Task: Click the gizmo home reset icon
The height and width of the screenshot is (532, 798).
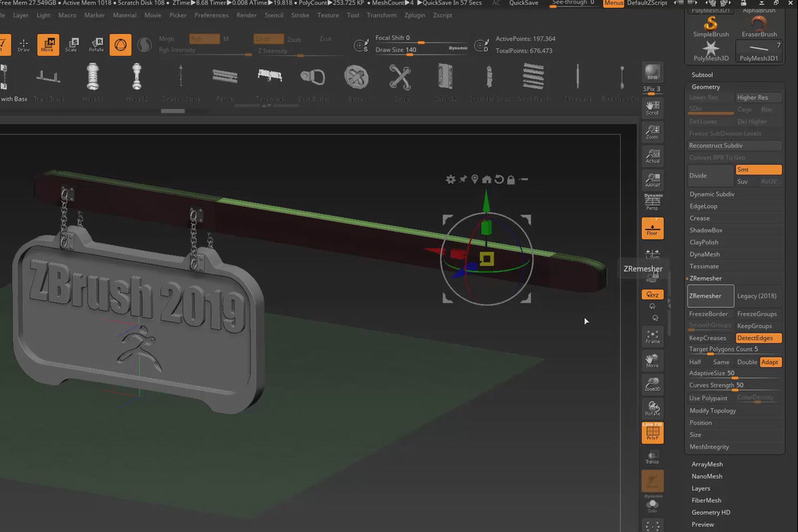Action: click(487, 180)
